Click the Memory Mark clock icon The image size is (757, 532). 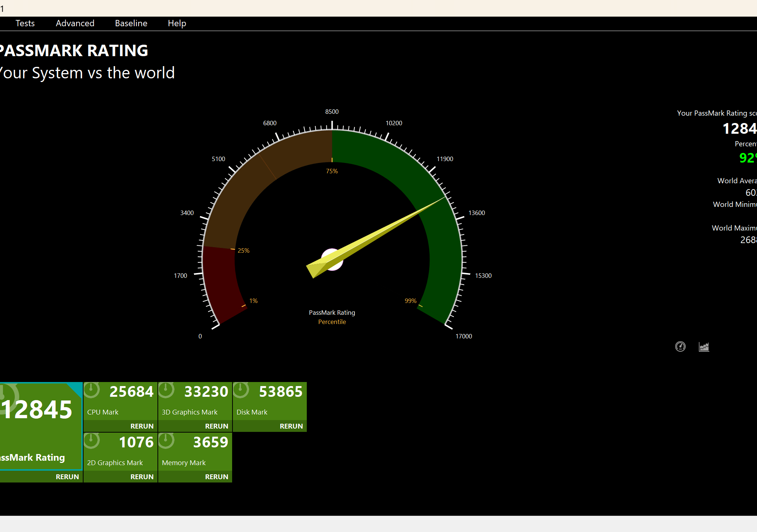pos(166,441)
